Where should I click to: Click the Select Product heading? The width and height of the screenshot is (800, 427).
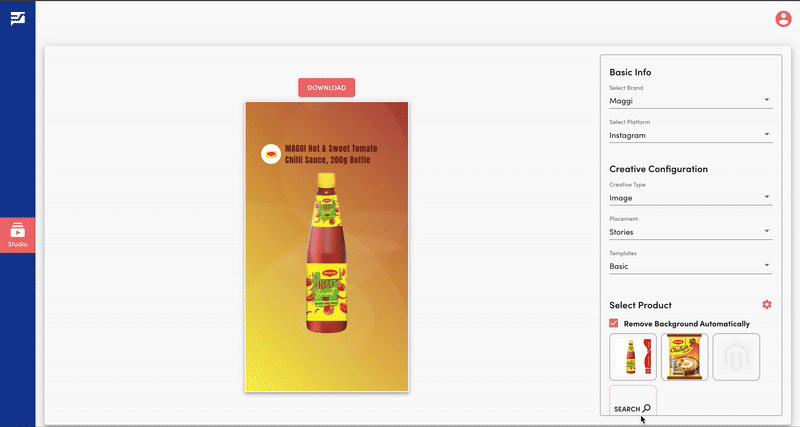[640, 305]
